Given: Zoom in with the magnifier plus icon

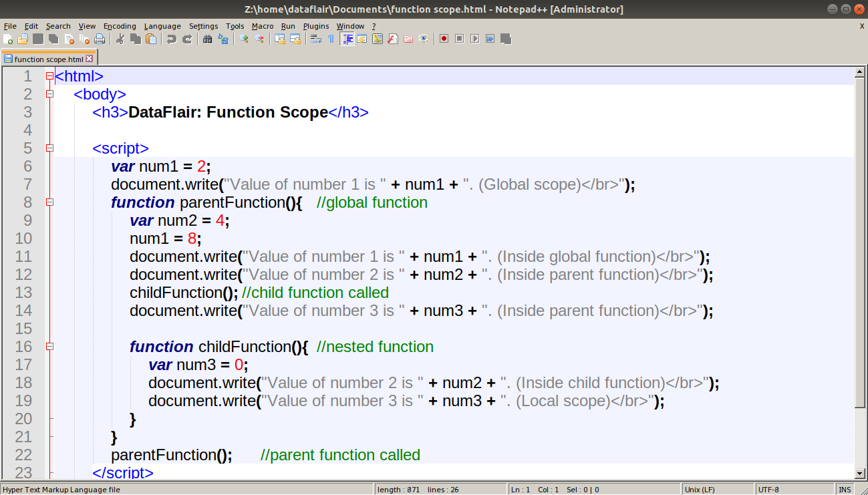Looking at the screenshot, I should coord(244,39).
